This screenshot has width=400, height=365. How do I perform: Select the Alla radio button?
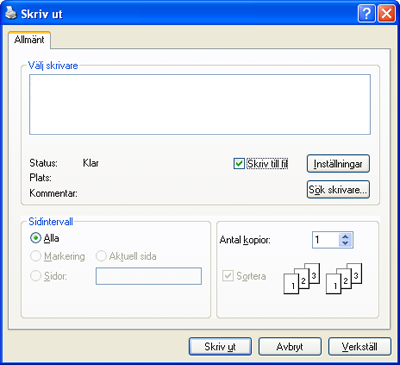tap(35, 238)
